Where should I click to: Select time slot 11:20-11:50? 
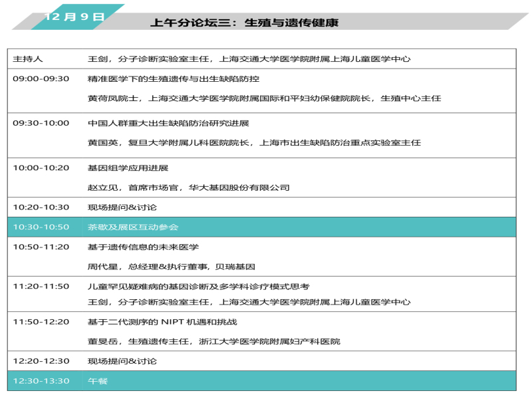click(41, 287)
